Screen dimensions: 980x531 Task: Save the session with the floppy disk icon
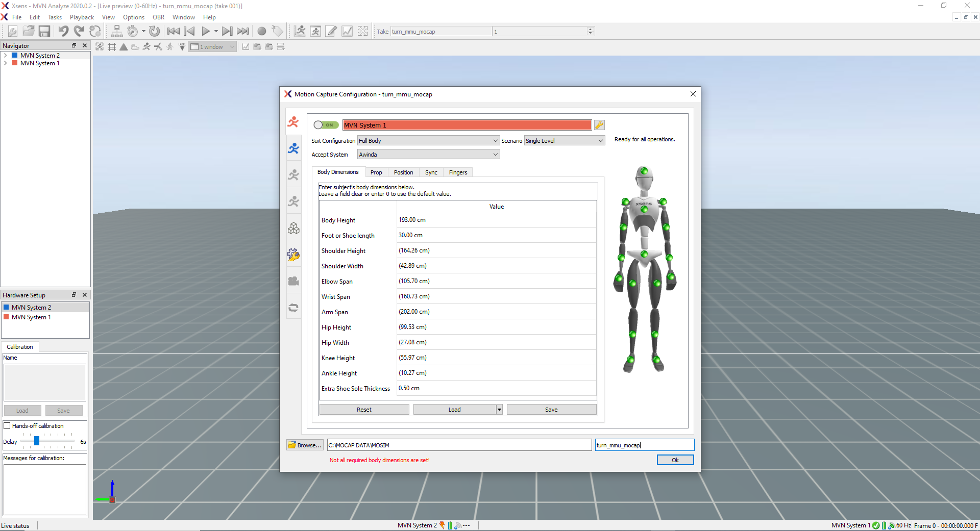pyautogui.click(x=44, y=31)
